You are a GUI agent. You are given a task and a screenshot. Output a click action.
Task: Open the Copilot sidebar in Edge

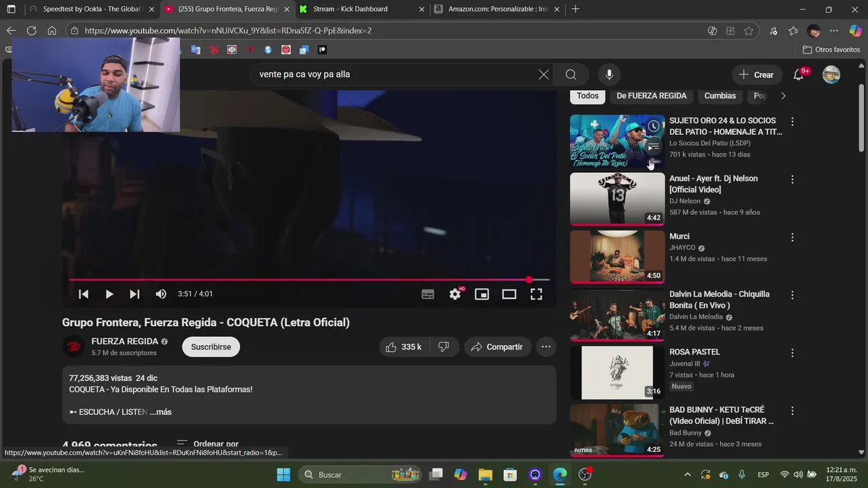click(x=855, y=30)
